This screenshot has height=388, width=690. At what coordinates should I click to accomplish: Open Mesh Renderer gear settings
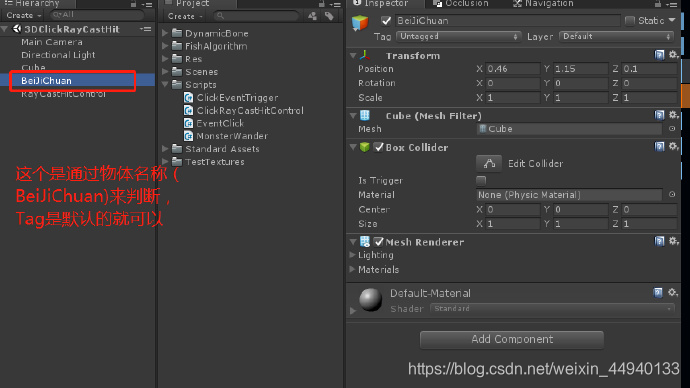coord(673,241)
